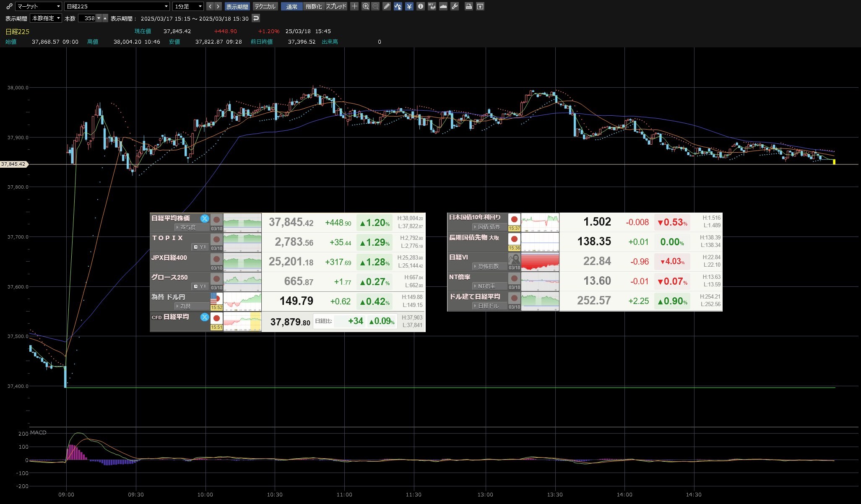Click the ▲1.20% change badge for 日経平均株価
Image resolution: width=861 pixels, height=504 pixels.
tap(375, 223)
